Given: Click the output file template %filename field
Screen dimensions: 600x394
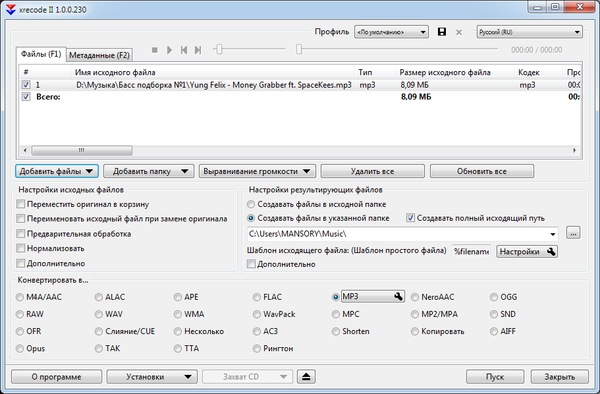Looking at the screenshot, I should pyautogui.click(x=471, y=251).
